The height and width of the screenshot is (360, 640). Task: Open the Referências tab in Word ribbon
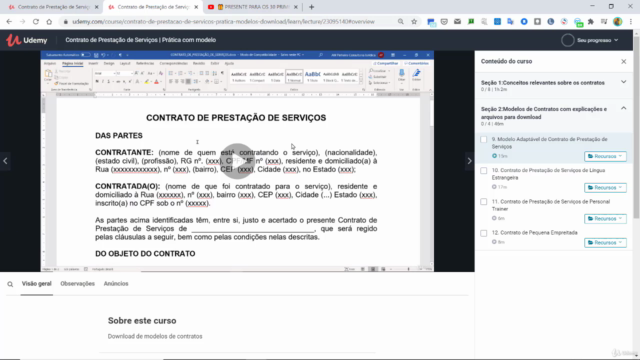coord(145,64)
